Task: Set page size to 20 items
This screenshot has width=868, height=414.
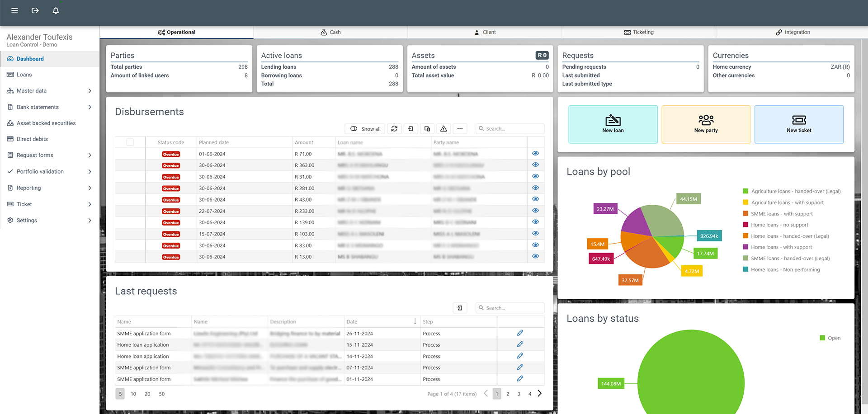Action: (147, 394)
